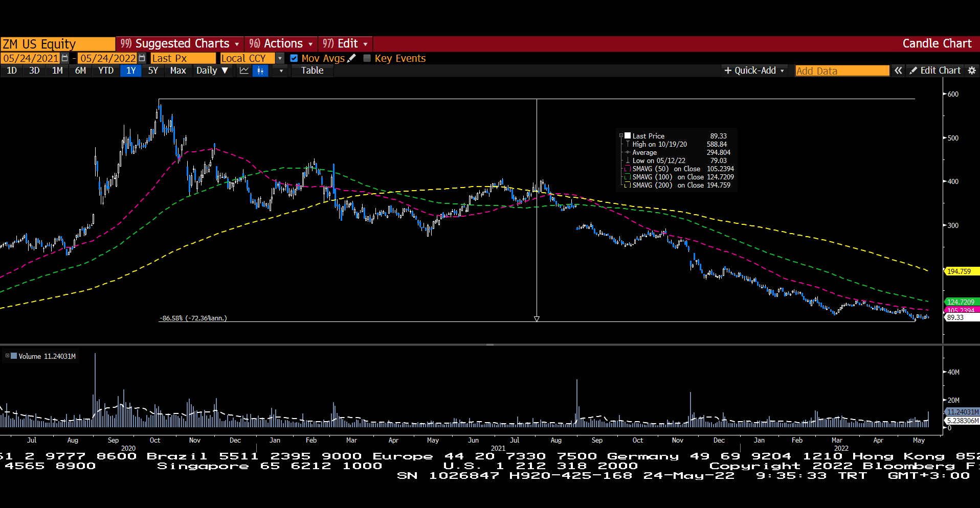This screenshot has width=980, height=508.
Task: Select the 3D range tab
Action: click(34, 71)
